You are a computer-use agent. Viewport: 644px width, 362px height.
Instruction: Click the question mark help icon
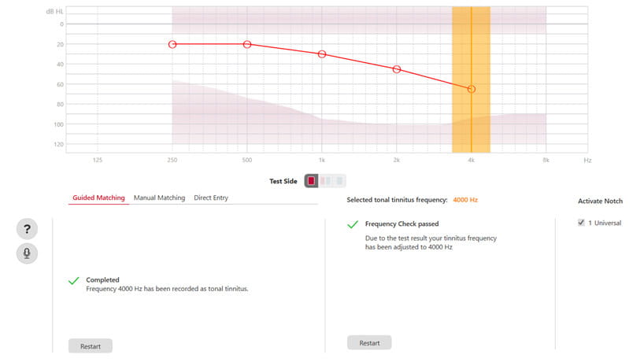27,229
